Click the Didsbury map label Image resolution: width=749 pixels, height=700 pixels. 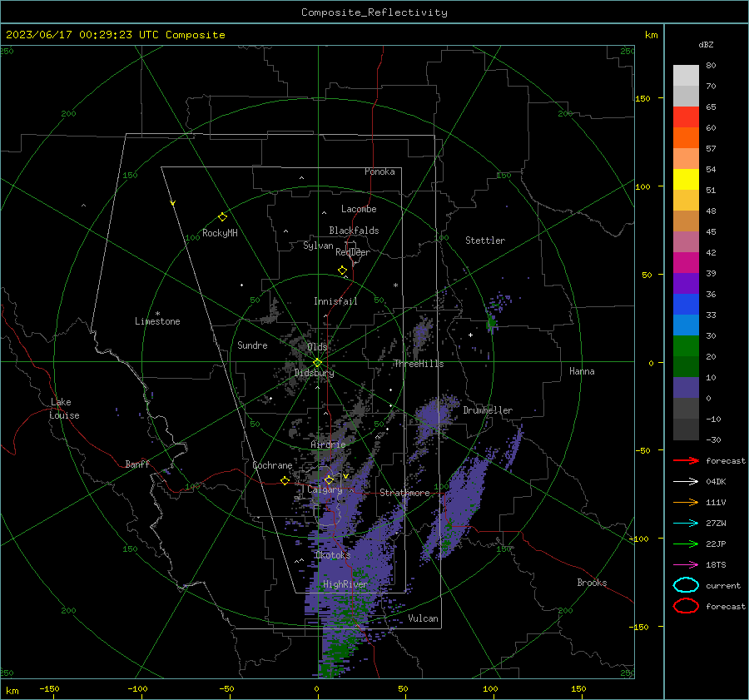(314, 373)
